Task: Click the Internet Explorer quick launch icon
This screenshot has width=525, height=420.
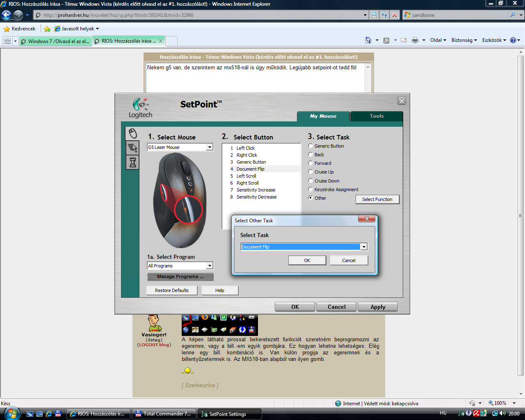Action: pyautogui.click(x=49, y=414)
